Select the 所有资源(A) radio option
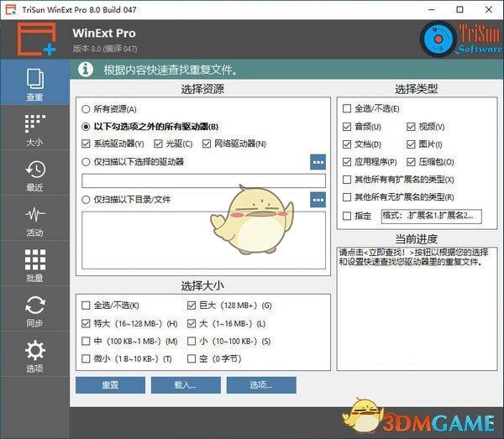This screenshot has height=439, width=504. [x=87, y=109]
